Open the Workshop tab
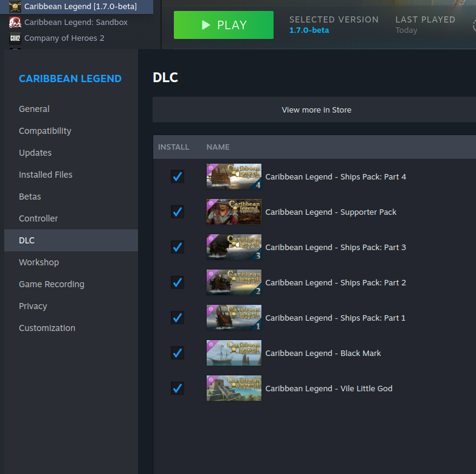476x474 pixels. click(71, 262)
